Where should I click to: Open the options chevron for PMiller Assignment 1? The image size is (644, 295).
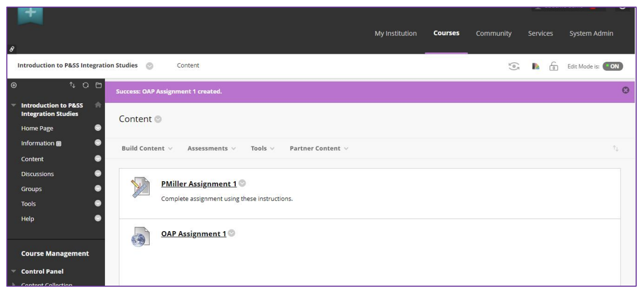242,183
